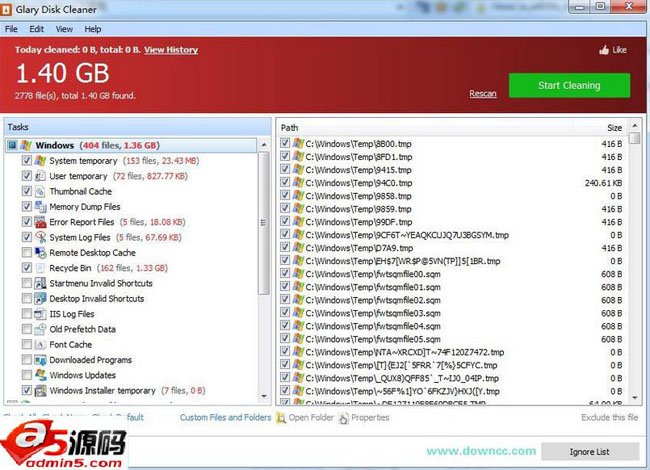The image size is (650, 470).
Task: Click the thumbs-up Like icon
Action: (604, 50)
